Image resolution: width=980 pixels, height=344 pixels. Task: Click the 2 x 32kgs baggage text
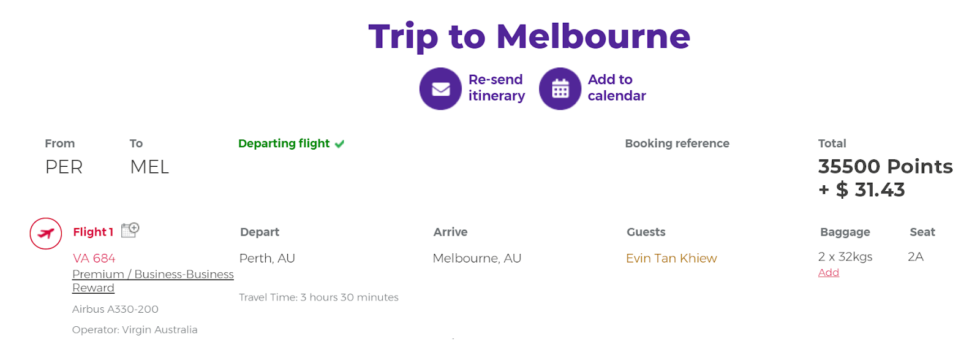pyautogui.click(x=845, y=256)
